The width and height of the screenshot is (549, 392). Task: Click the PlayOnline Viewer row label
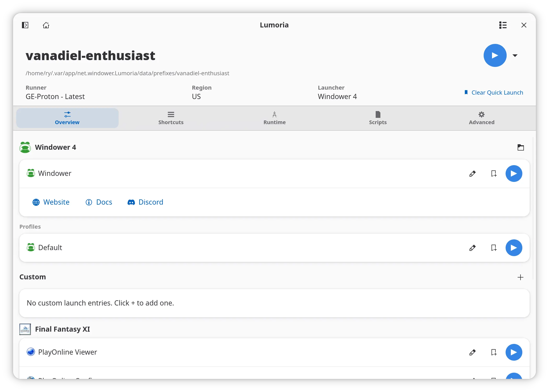[x=67, y=352]
